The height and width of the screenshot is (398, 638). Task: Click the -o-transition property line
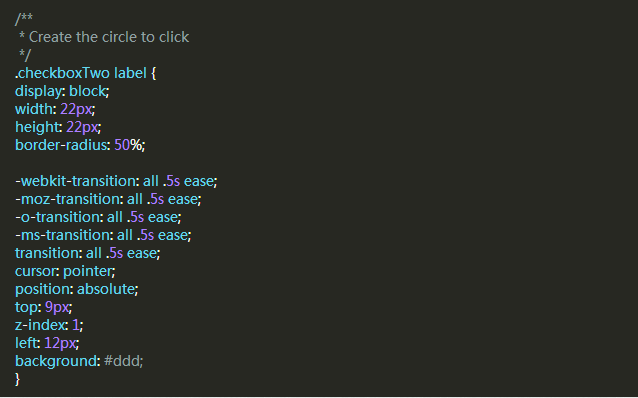[x=98, y=217]
